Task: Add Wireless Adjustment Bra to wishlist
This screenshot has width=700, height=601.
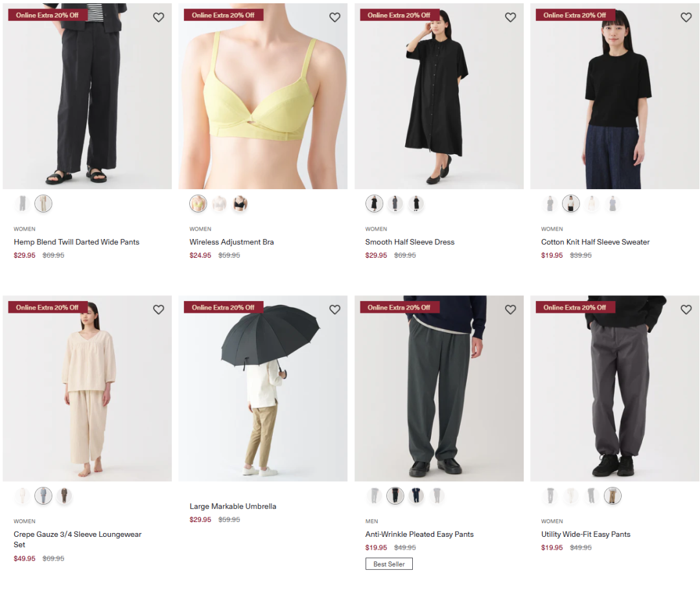Action: pyautogui.click(x=335, y=17)
